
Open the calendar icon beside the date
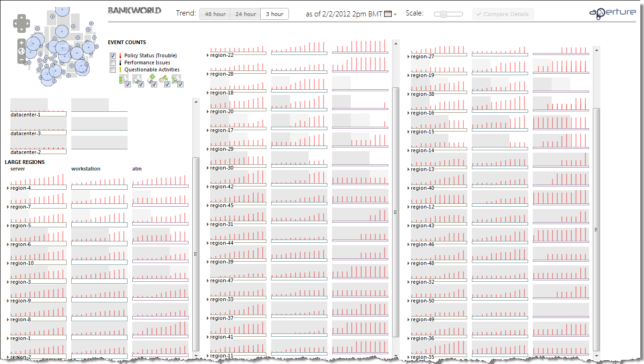coord(388,14)
